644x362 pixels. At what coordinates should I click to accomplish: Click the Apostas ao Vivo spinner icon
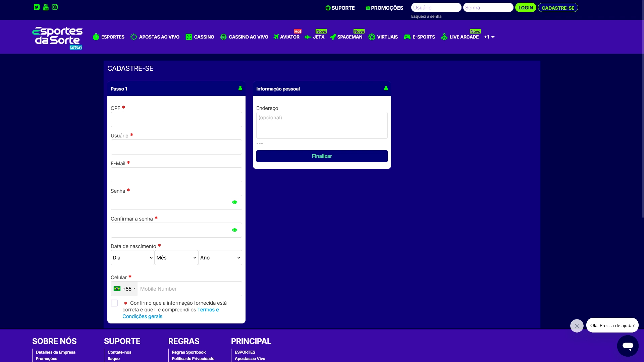click(133, 37)
